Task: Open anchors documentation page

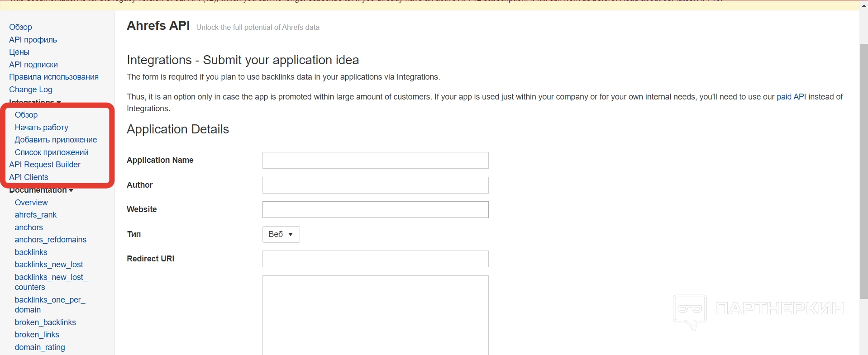Action: tap(29, 227)
